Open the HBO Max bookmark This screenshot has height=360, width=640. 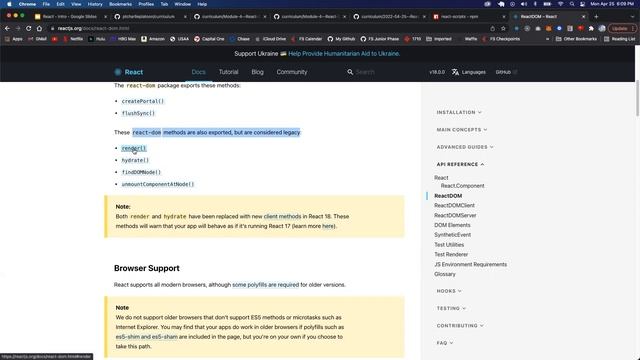[123, 39]
